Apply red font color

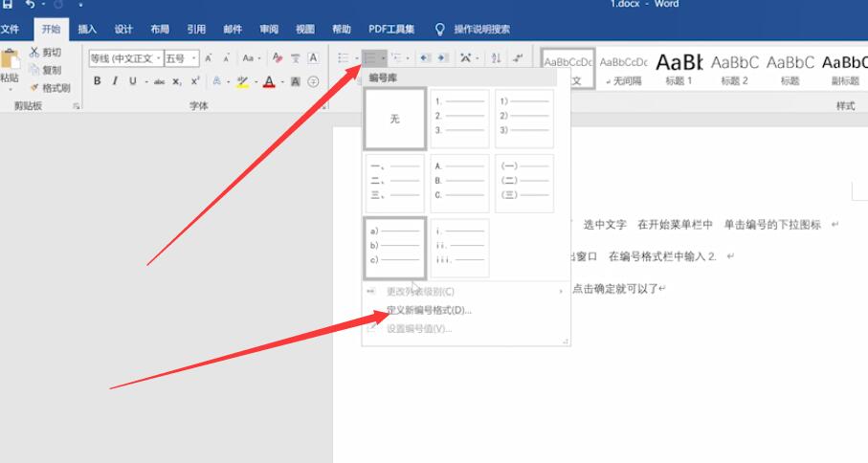(269, 82)
